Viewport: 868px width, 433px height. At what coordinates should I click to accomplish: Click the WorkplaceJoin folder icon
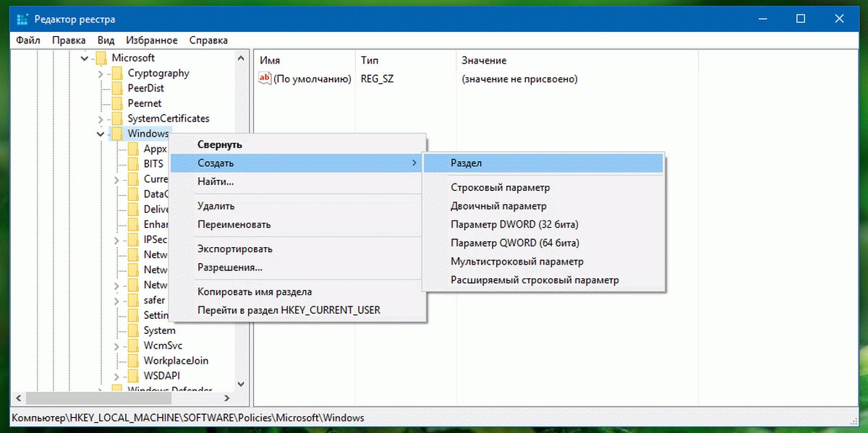(132, 361)
